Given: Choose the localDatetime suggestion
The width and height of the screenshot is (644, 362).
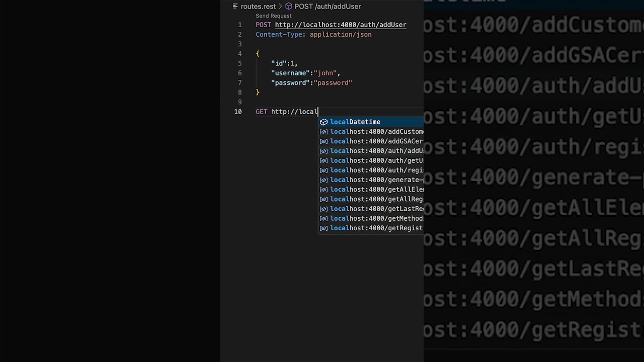Looking at the screenshot, I should click(x=371, y=122).
